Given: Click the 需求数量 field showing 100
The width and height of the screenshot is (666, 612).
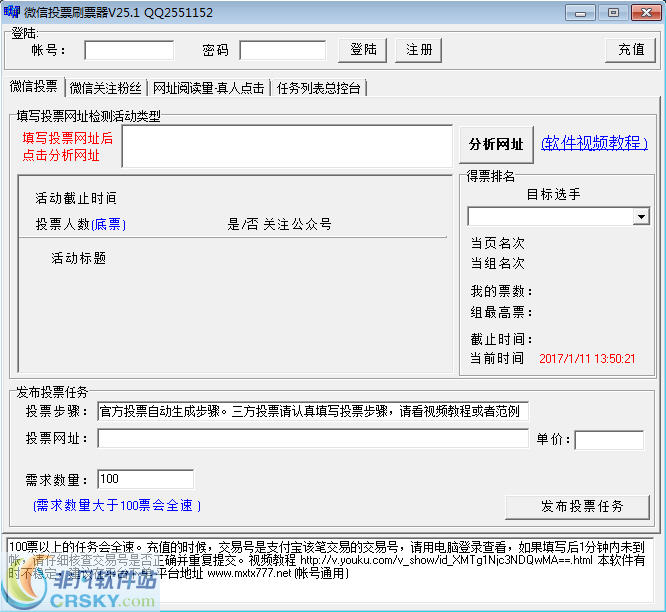Looking at the screenshot, I should pyautogui.click(x=146, y=479).
